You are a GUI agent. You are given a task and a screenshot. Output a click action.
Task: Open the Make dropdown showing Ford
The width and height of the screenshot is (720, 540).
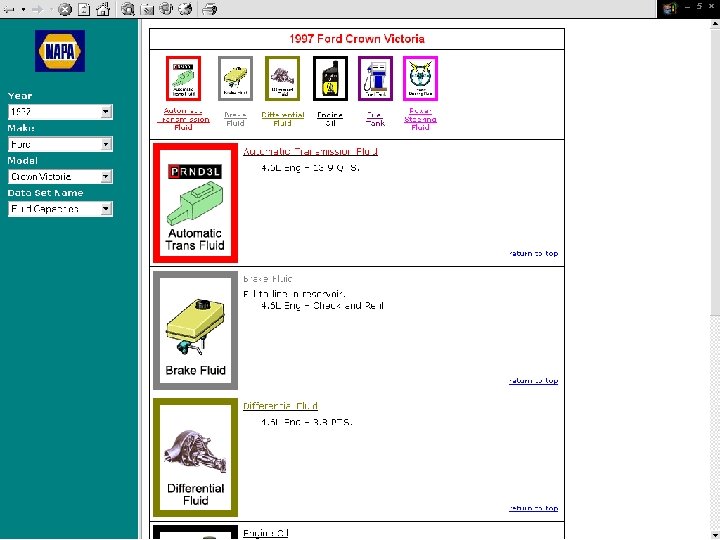(x=60, y=144)
